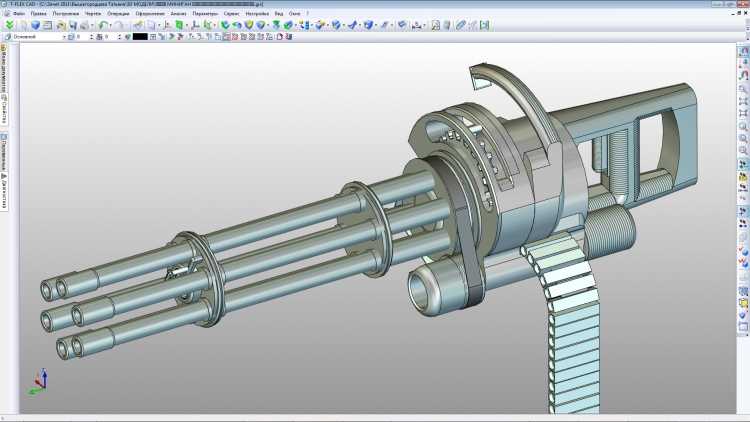
Task: Toggle the highlighted display-mode button in view toolbar
Action: pos(226,36)
